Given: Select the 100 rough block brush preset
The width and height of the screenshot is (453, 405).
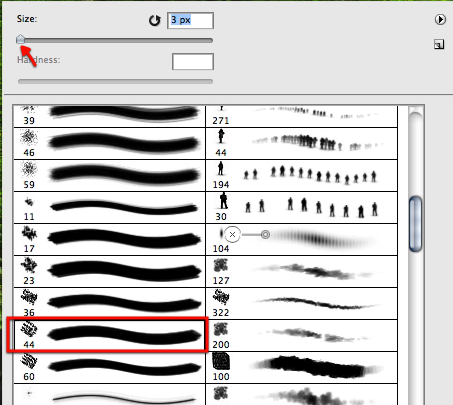Looking at the screenshot, I should tap(302, 367).
